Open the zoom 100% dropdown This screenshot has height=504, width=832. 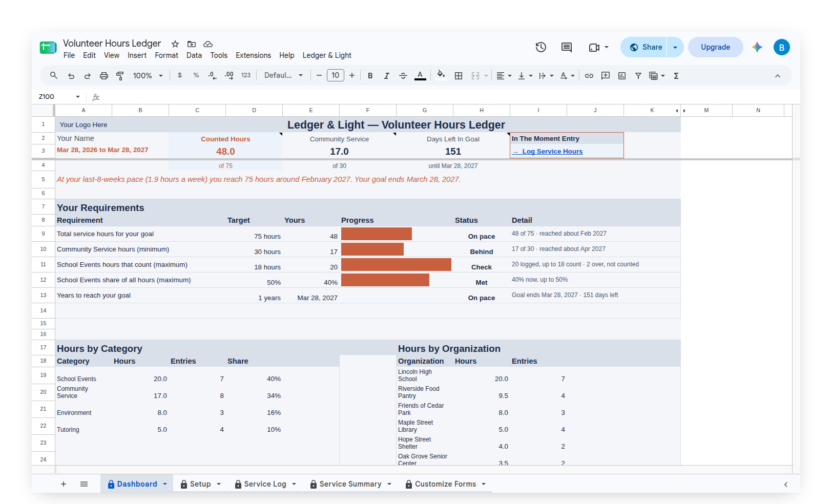148,76
